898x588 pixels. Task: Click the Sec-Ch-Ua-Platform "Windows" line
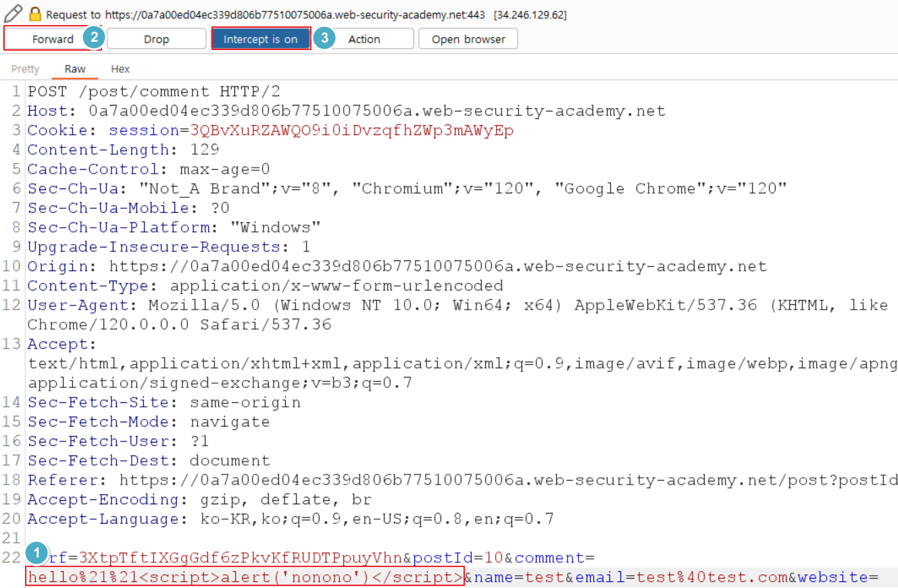(x=174, y=228)
